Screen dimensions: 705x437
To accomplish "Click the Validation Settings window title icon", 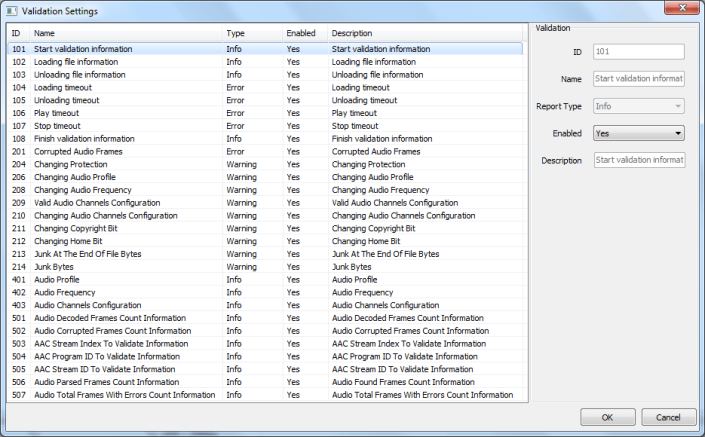I will (x=12, y=11).
